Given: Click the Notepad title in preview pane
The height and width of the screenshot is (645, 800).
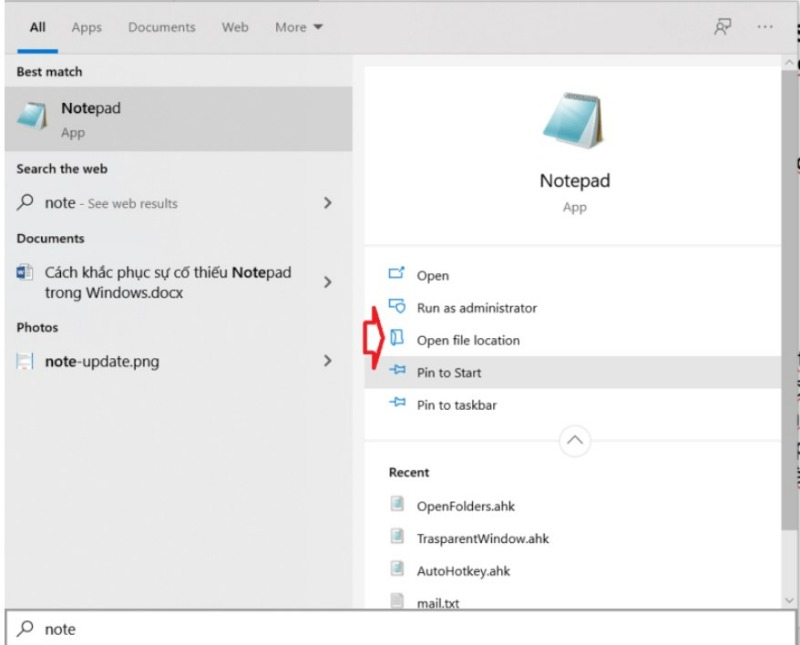Looking at the screenshot, I should (574, 181).
